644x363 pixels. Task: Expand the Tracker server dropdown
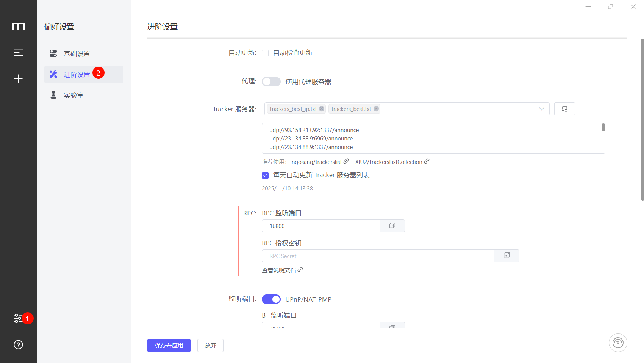click(x=541, y=109)
